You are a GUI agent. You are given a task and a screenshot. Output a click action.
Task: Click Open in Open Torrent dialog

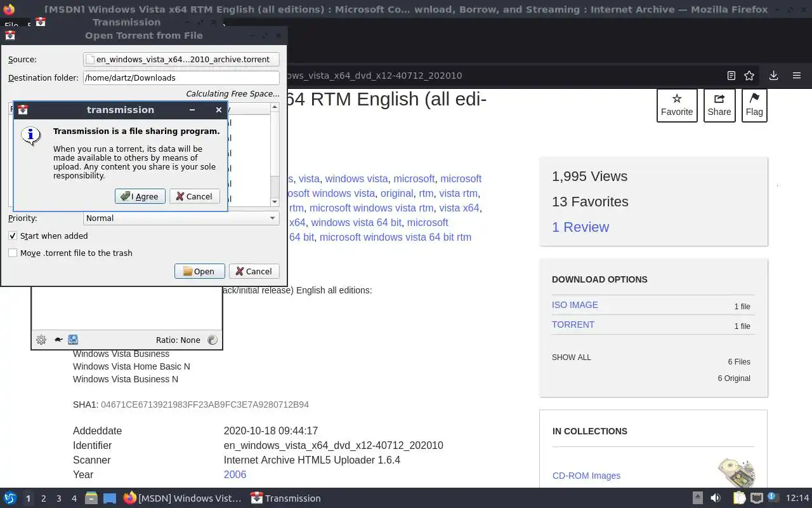pyautogui.click(x=199, y=271)
